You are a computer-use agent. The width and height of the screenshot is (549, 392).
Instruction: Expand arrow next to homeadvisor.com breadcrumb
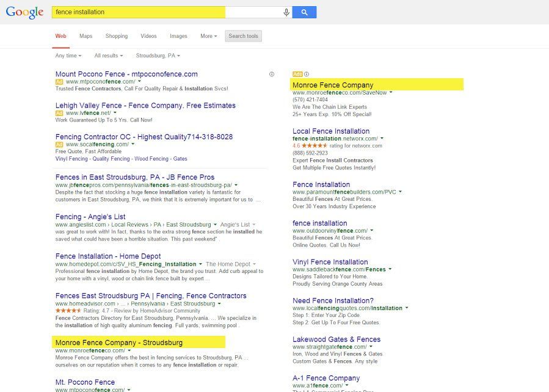coord(219,304)
